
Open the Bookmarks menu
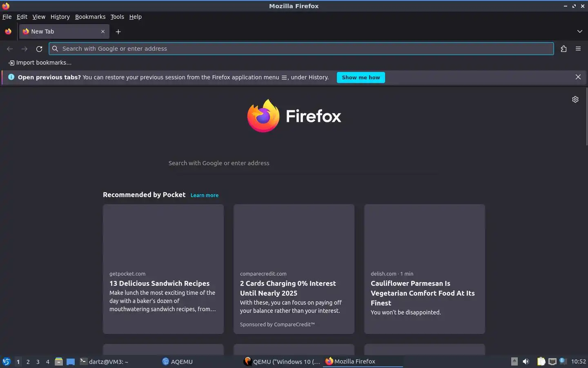[x=90, y=17]
